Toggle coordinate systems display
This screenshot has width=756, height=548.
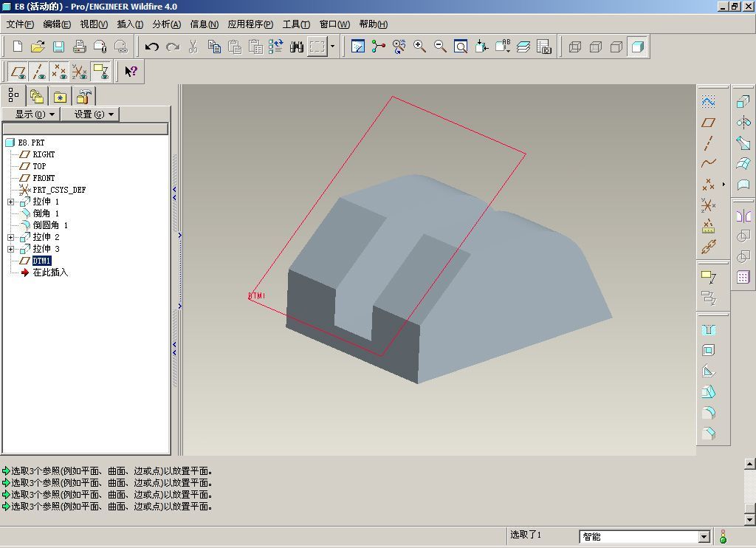tap(80, 72)
